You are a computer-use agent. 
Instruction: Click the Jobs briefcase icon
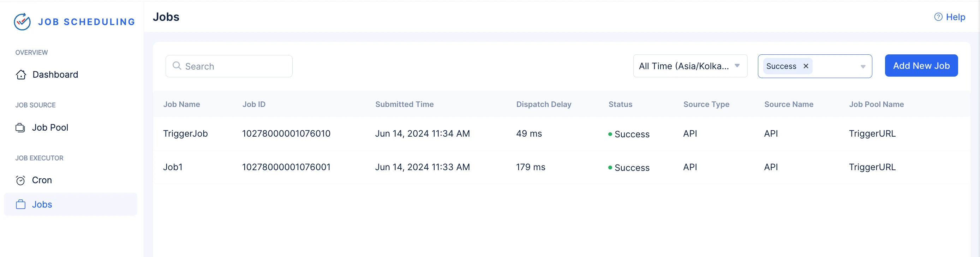tap(20, 204)
